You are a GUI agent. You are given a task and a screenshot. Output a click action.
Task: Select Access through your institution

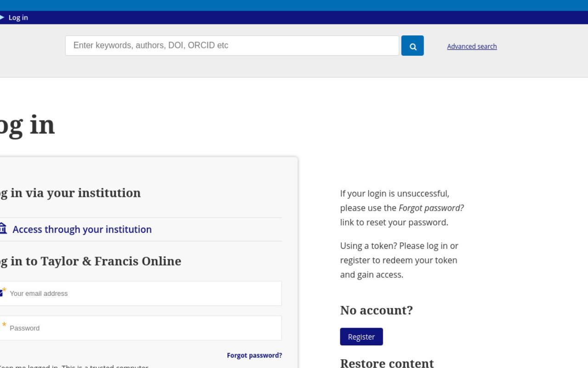point(82,230)
